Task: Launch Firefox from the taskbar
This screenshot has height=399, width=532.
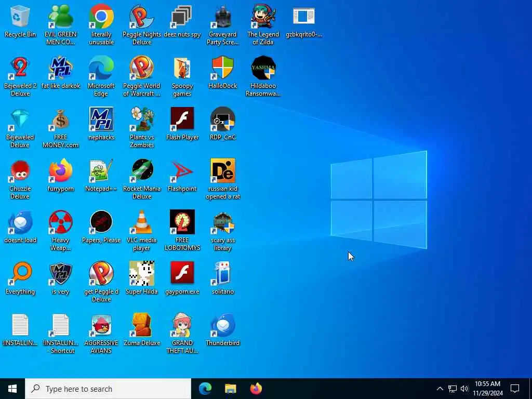Action: tap(256, 389)
